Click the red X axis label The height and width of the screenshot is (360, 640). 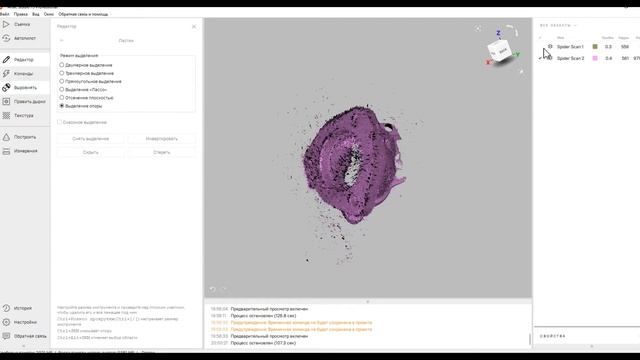[x=488, y=62]
